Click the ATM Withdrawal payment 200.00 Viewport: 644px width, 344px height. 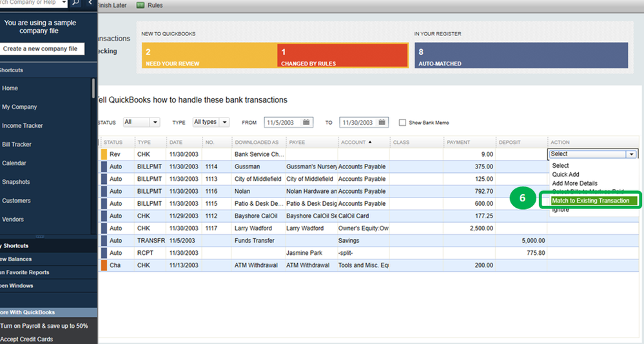click(x=484, y=265)
